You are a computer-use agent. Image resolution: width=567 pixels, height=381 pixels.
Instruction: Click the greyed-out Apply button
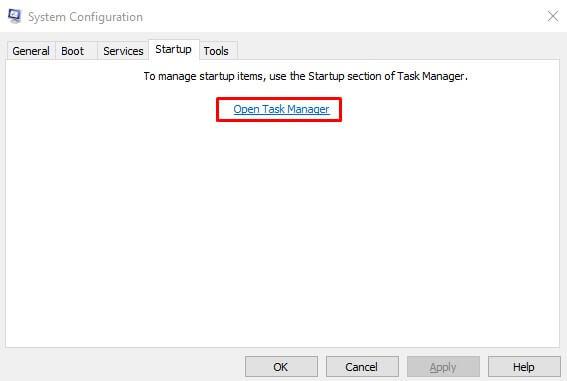pyautogui.click(x=443, y=367)
